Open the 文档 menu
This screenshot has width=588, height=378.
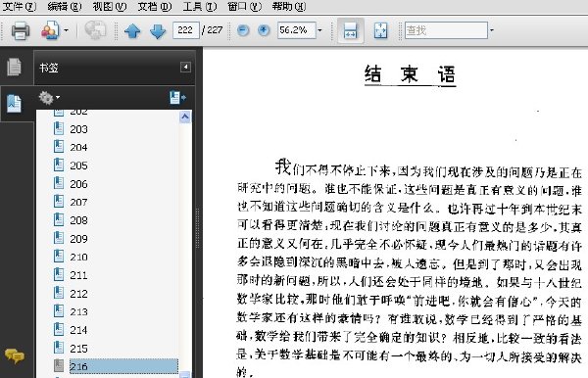[x=155, y=6]
